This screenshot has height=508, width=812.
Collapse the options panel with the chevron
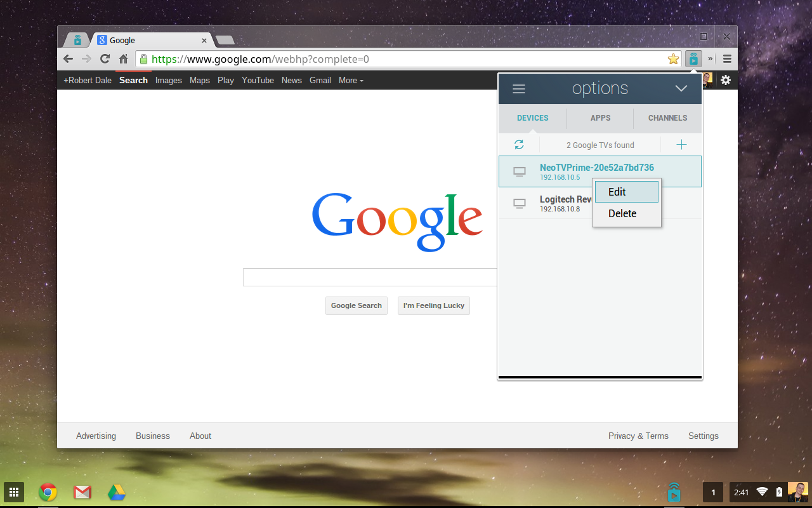(x=681, y=88)
